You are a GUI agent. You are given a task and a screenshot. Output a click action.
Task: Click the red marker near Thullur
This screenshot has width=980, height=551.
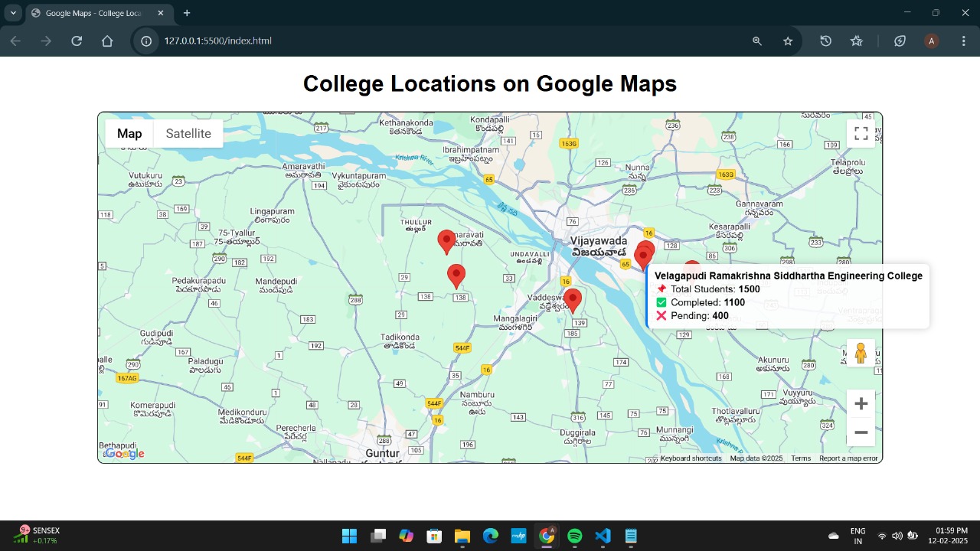click(x=447, y=242)
